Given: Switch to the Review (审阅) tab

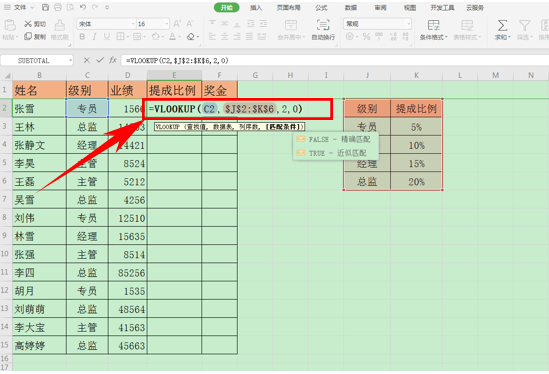Looking at the screenshot, I should click(x=380, y=8).
